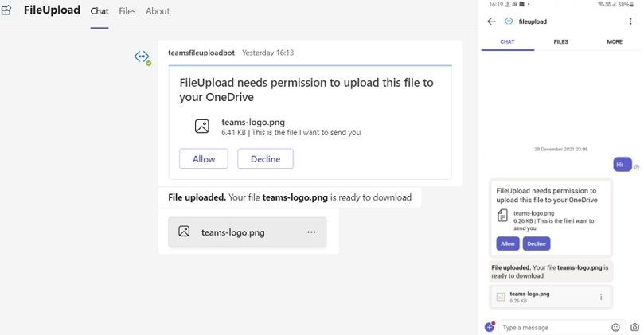Click the image icon in desktop attachment card
Screen dimensions: 644x335
pos(184,231)
